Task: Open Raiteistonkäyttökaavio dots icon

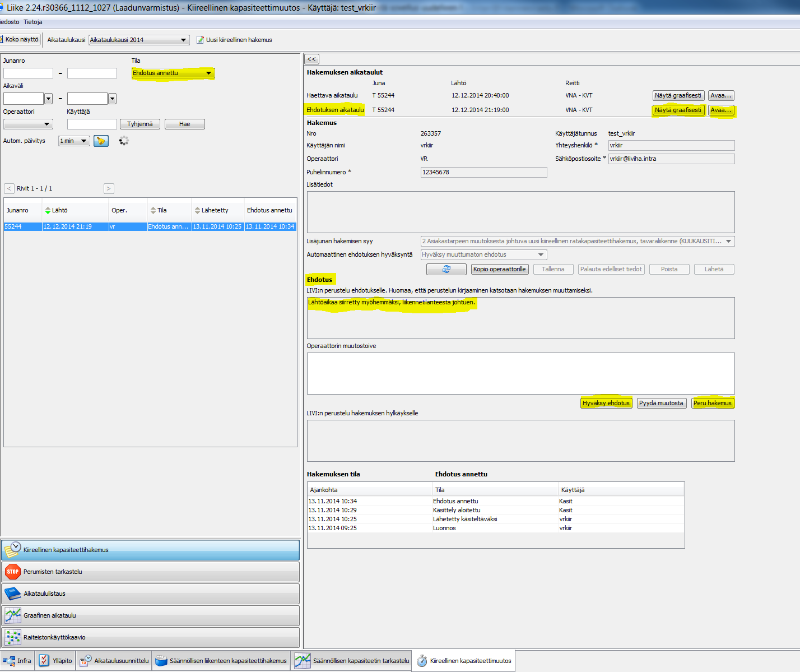Action: click(x=12, y=637)
